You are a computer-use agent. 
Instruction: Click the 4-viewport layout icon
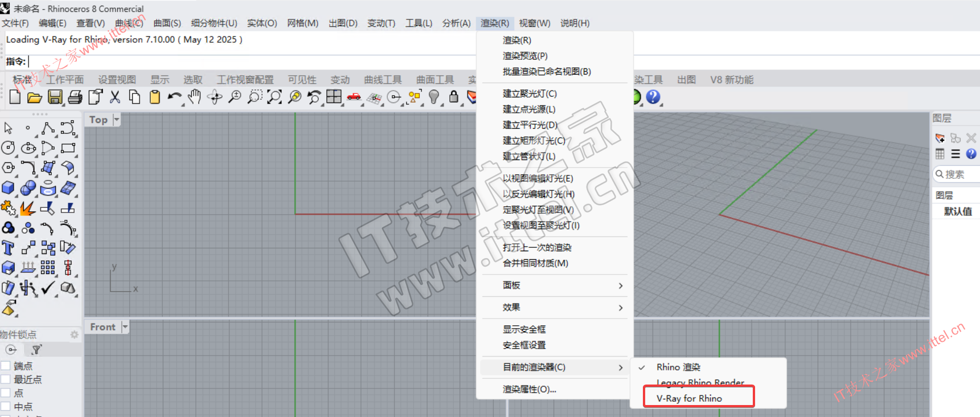coord(334,97)
